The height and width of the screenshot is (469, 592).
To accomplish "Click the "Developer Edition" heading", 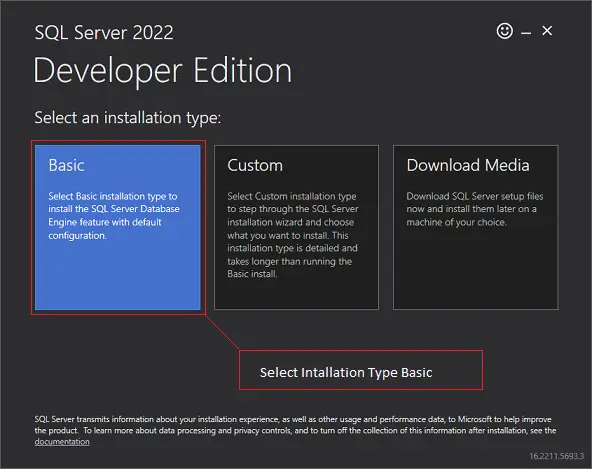I will pos(163,71).
